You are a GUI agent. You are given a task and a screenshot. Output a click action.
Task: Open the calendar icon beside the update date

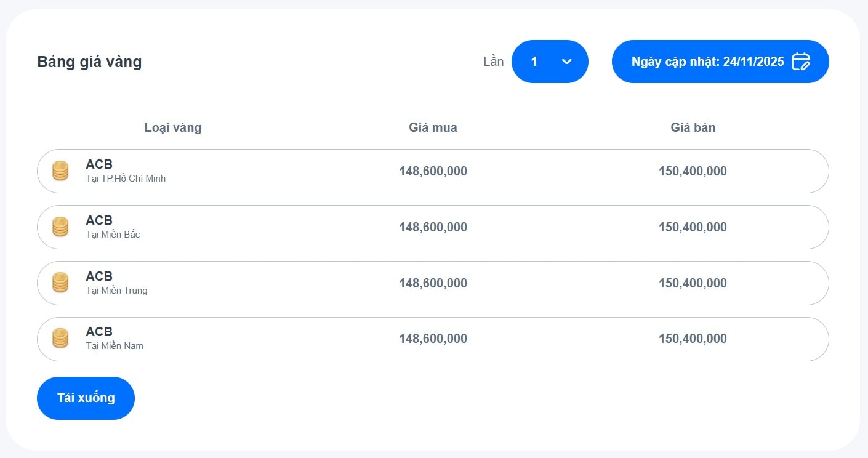[x=800, y=62]
